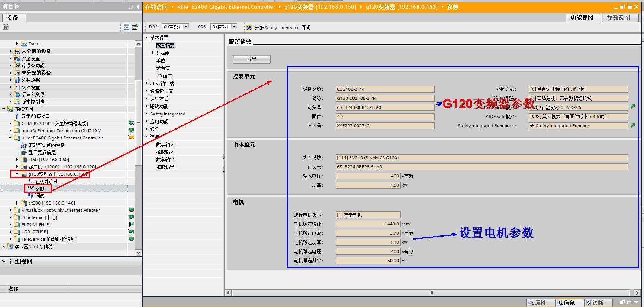
Task: Open the DDS dropdown list
Action: pyautogui.click(x=186, y=27)
